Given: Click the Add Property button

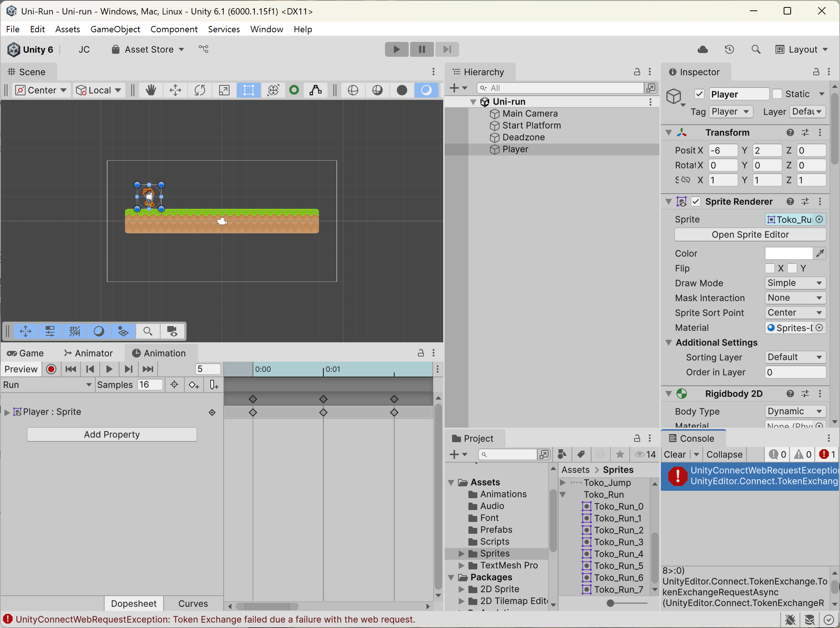Looking at the screenshot, I should click(x=112, y=434).
